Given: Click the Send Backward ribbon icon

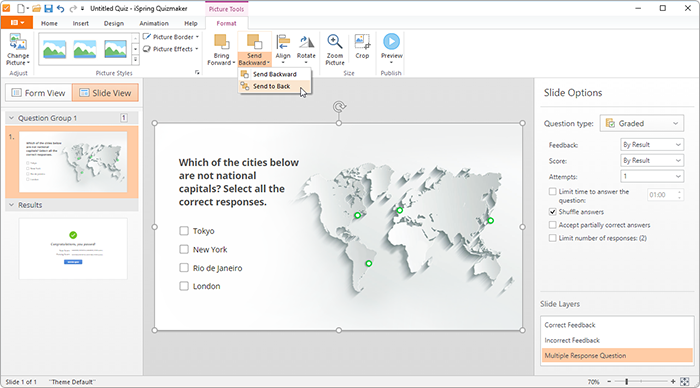Looking at the screenshot, I should coord(254,42).
